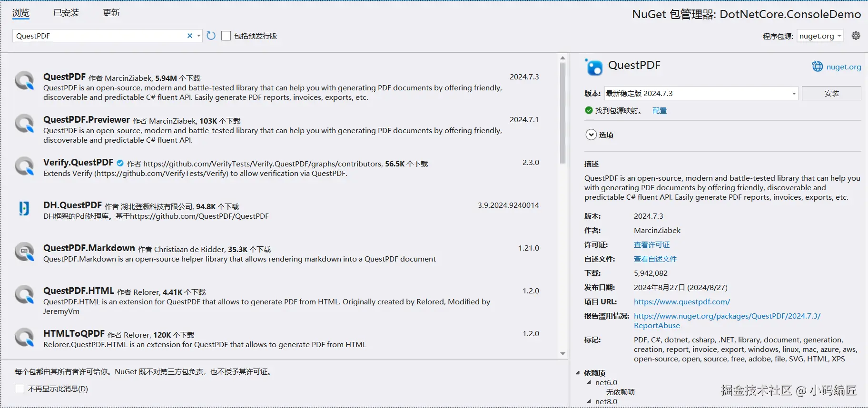Switch to the 已安装 installed tab
This screenshot has height=408, width=868.
(x=66, y=13)
